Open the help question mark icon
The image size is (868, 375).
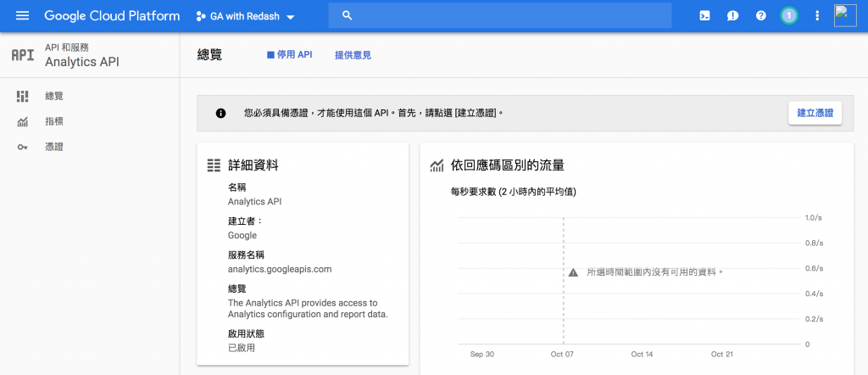[x=761, y=15]
